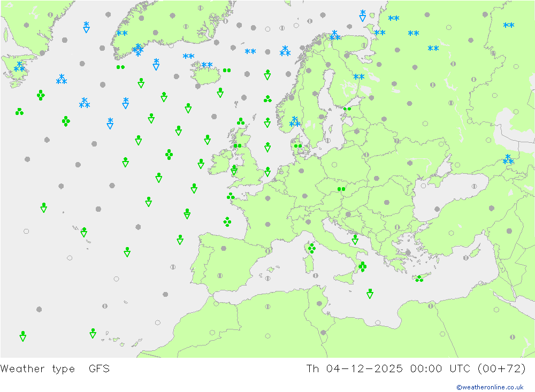Image resolution: width=535 pixels, height=392 pixels.
Task: Select the rain dots on Austria-Hungary border
Action: pos(341,189)
